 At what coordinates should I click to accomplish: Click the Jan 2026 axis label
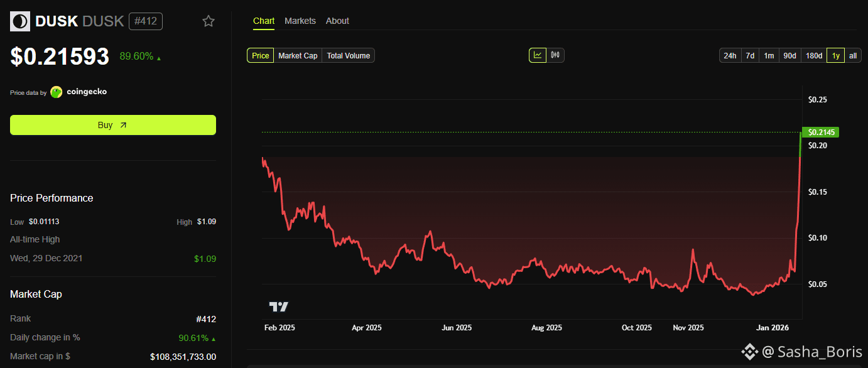pyautogui.click(x=774, y=328)
